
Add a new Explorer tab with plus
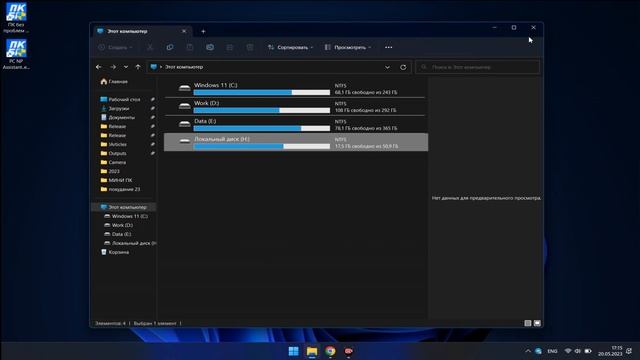click(x=203, y=31)
